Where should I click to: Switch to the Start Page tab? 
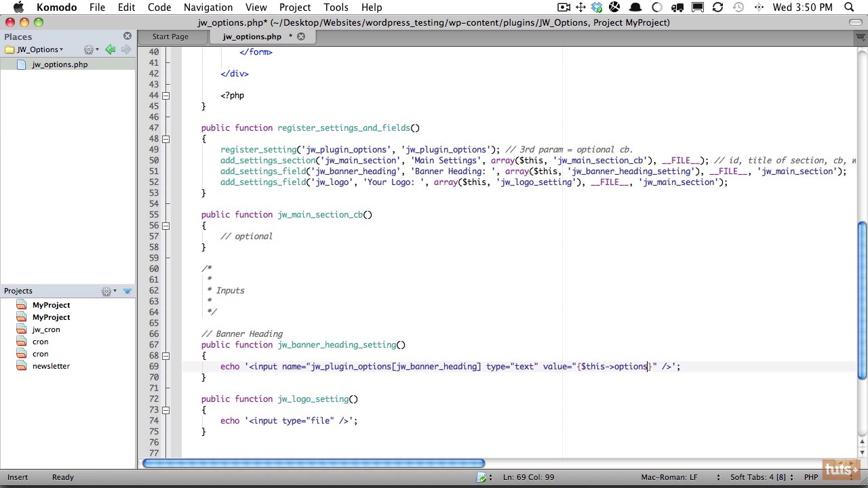(170, 37)
